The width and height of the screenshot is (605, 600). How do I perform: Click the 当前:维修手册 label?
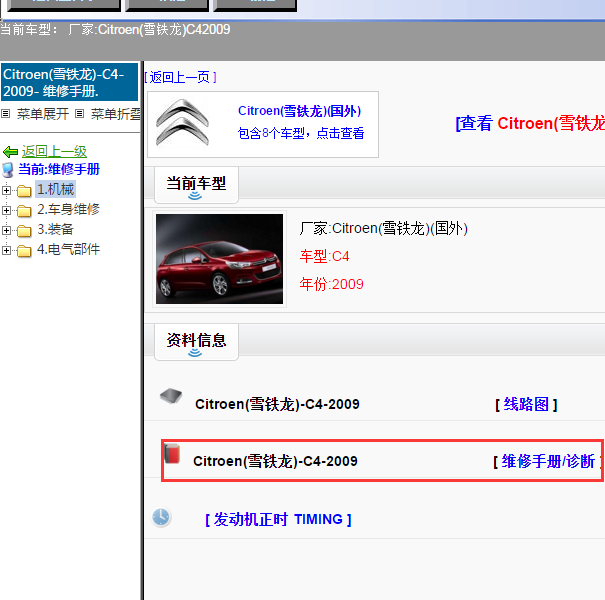[x=59, y=169]
